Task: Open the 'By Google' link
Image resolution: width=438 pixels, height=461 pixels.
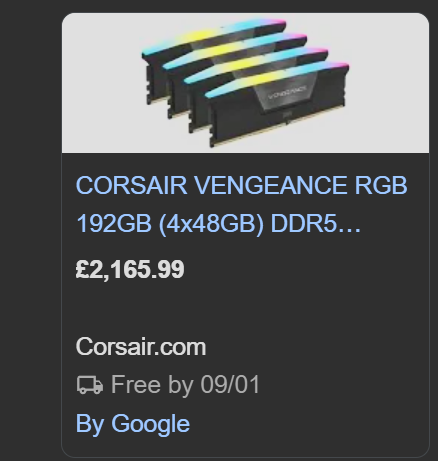Action: pos(133,424)
